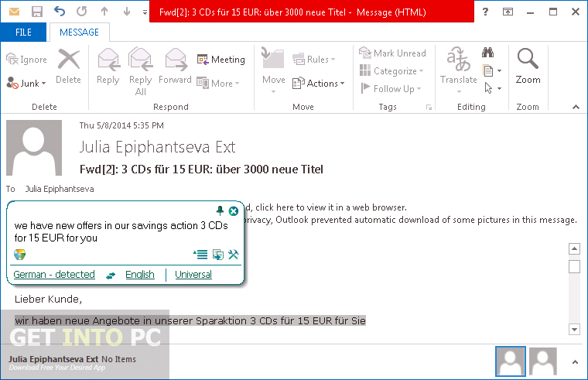This screenshot has height=380, width=588.
Task: Delete this message
Action: (68, 67)
